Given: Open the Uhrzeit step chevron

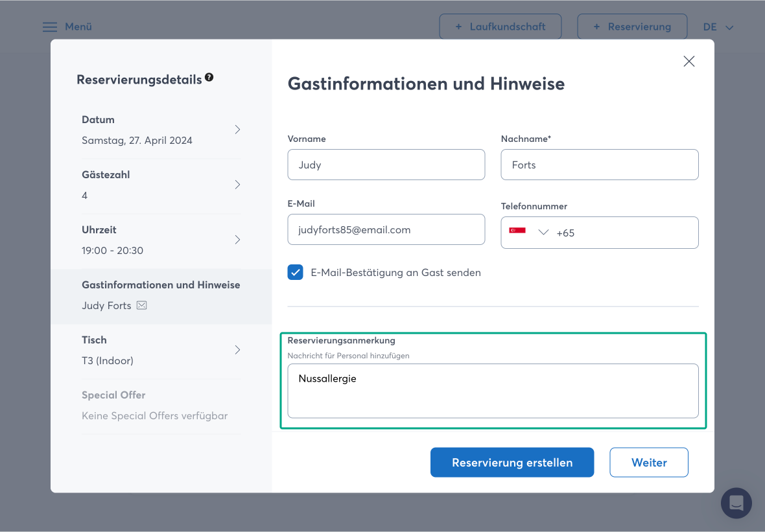Looking at the screenshot, I should pos(237,240).
